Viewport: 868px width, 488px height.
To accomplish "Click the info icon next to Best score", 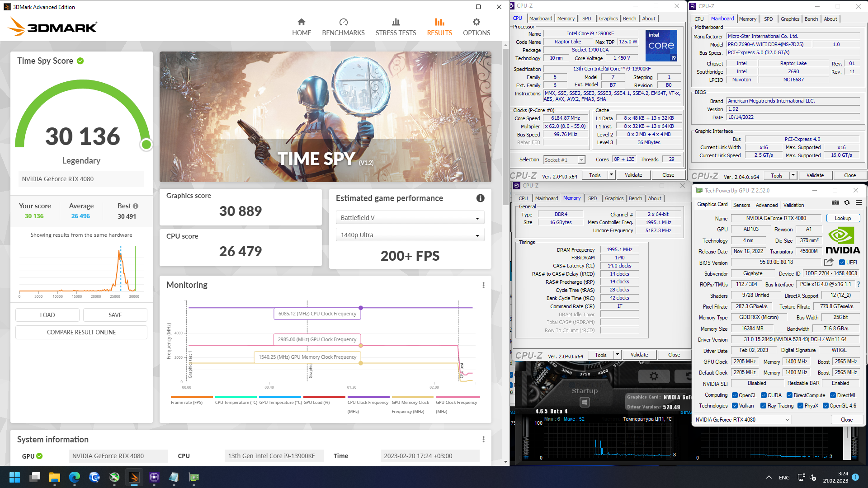I will click(136, 206).
